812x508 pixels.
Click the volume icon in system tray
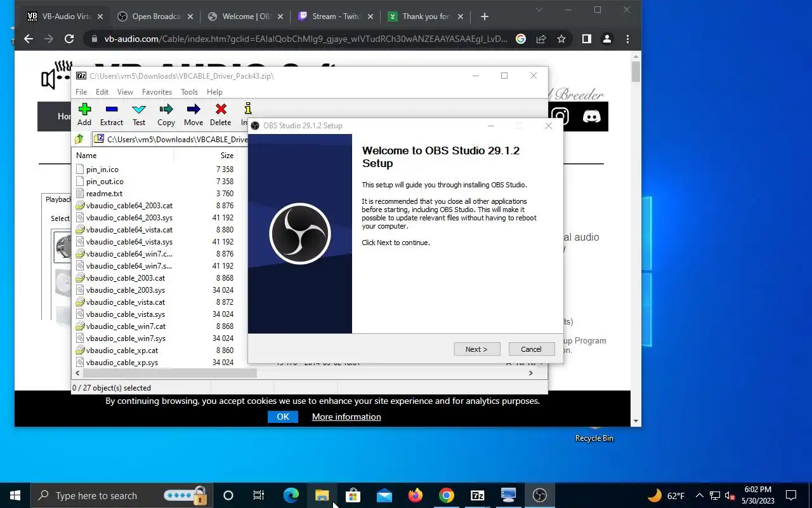[x=730, y=495]
